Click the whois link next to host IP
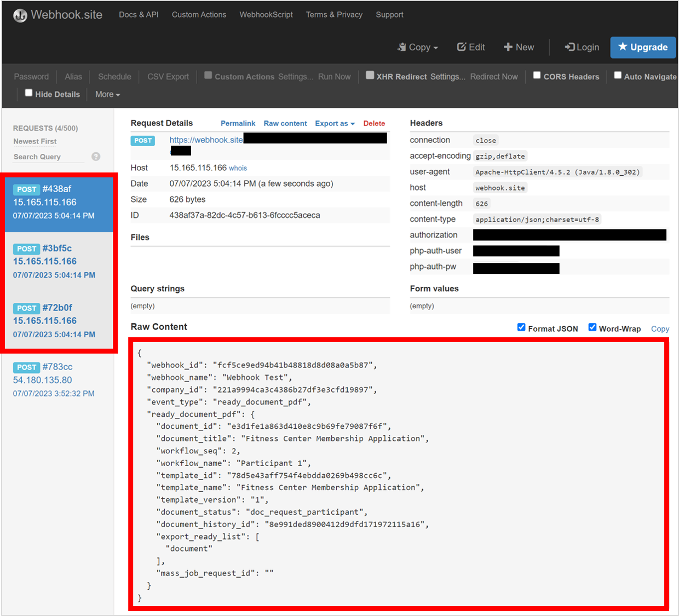679x616 pixels. coord(238,168)
